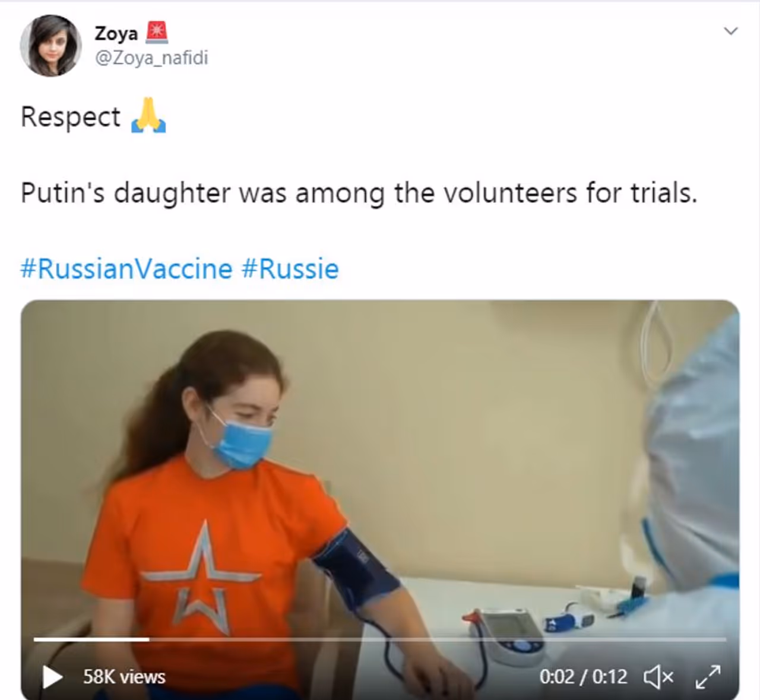
Task: Open the tweet options chevron menu
Action: click(x=731, y=31)
